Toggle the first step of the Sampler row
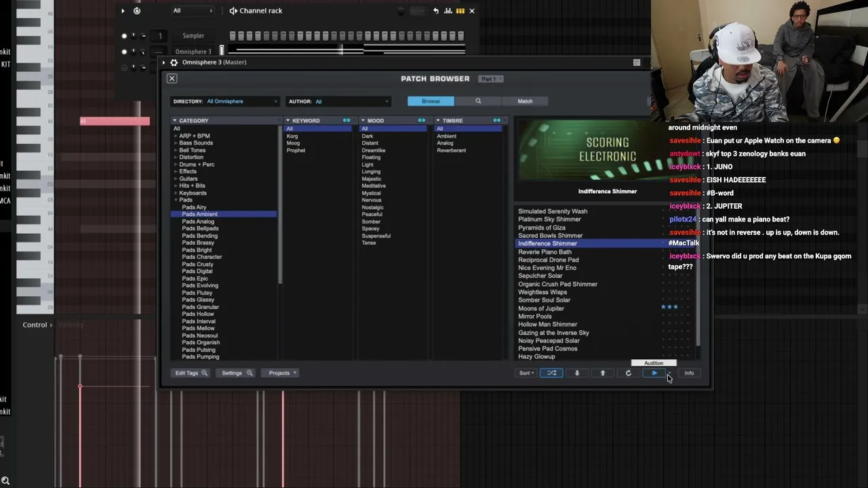 pyautogui.click(x=233, y=36)
